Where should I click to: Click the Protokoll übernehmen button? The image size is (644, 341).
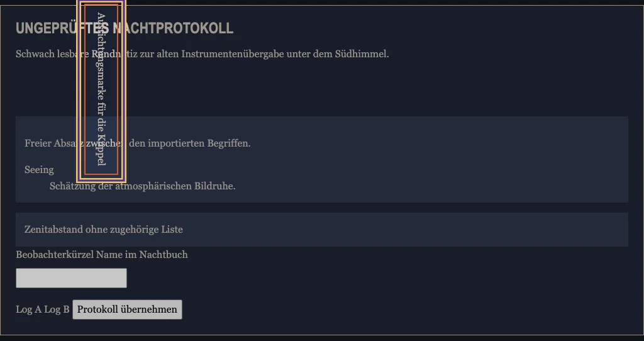[x=127, y=310]
